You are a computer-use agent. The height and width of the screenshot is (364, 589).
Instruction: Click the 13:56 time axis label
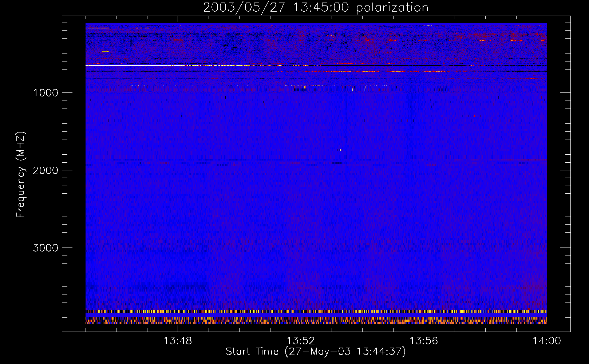[x=424, y=341]
